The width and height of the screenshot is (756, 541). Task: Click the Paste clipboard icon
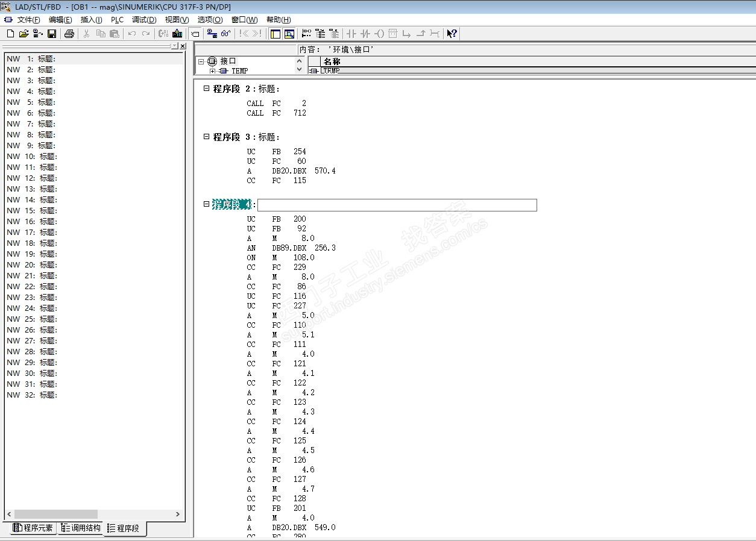click(114, 34)
